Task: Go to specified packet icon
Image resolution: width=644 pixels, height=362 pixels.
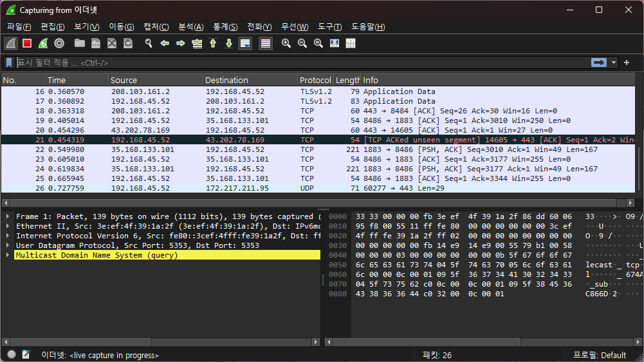Action: click(197, 43)
